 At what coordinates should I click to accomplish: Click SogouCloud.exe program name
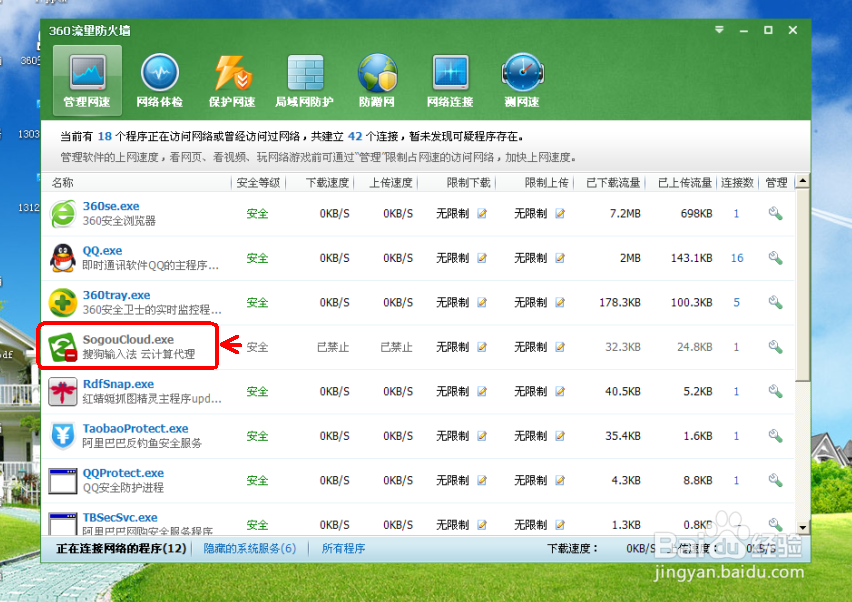tap(128, 340)
